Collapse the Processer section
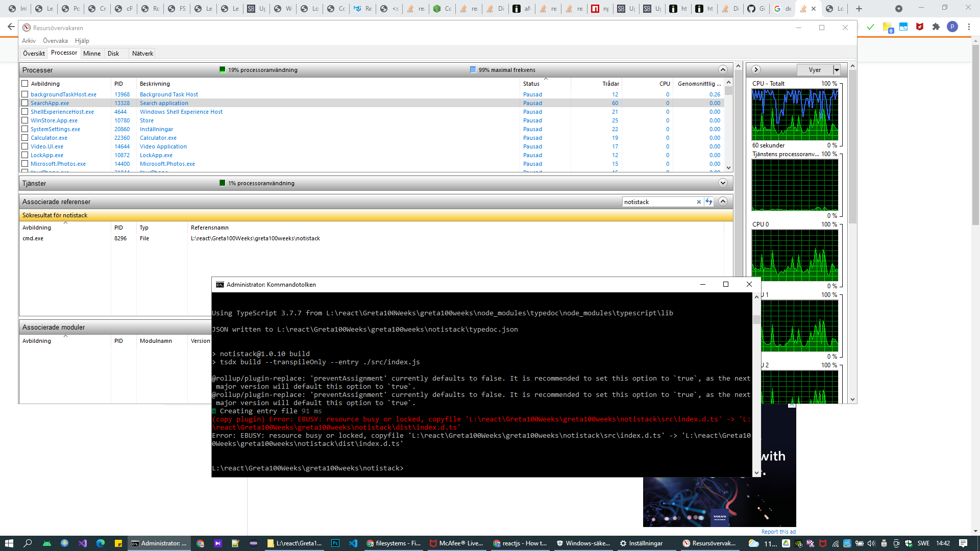 point(723,70)
